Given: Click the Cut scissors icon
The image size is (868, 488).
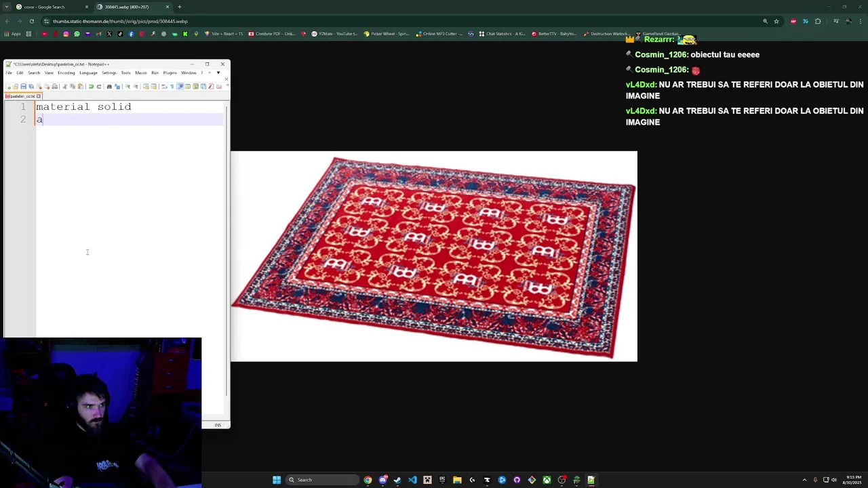Looking at the screenshot, I should coord(65,86).
